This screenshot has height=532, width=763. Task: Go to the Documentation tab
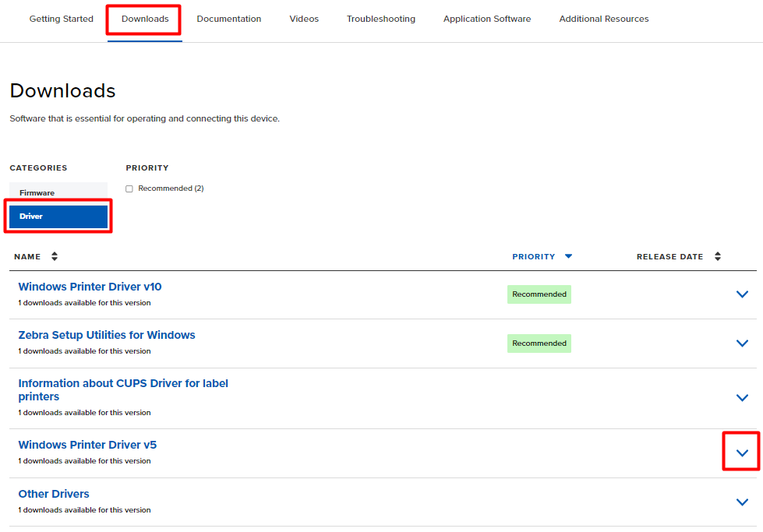(x=229, y=19)
